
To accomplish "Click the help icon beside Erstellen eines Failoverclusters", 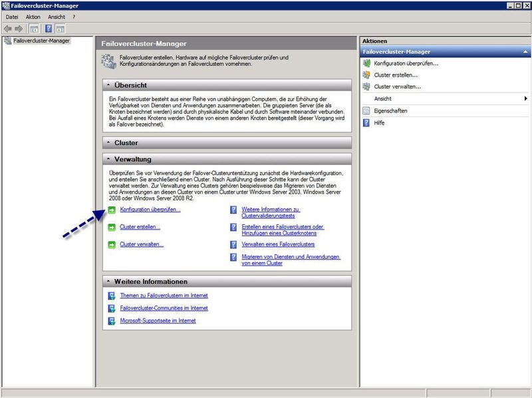I will 233,227.
